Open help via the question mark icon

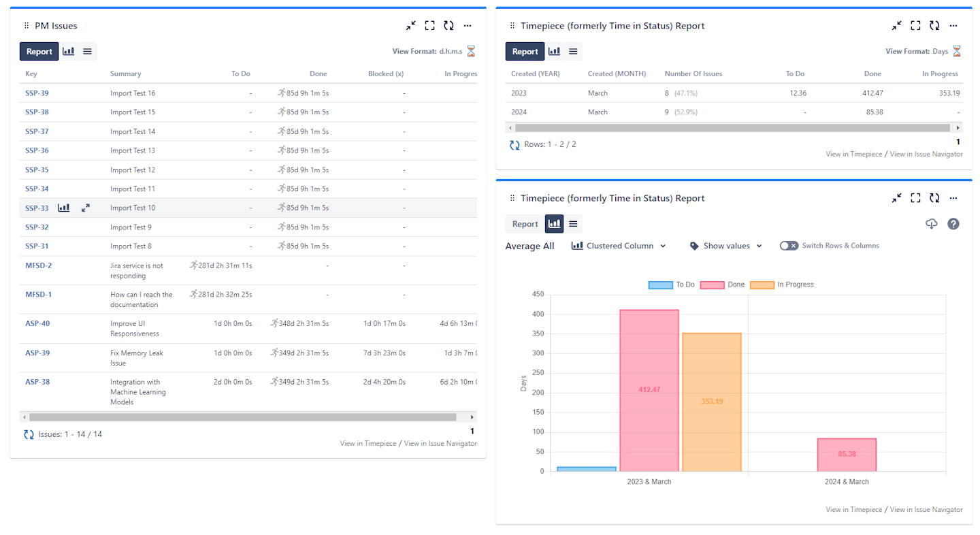pos(953,223)
